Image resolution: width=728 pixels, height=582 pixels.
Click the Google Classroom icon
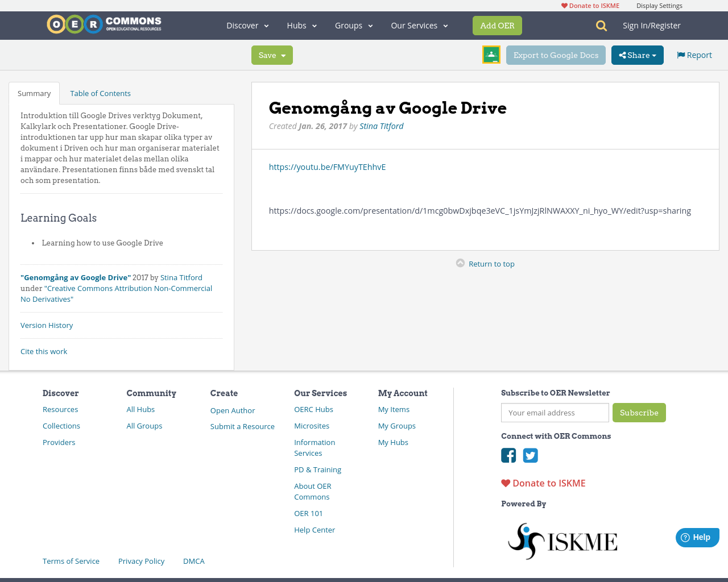[x=491, y=55]
